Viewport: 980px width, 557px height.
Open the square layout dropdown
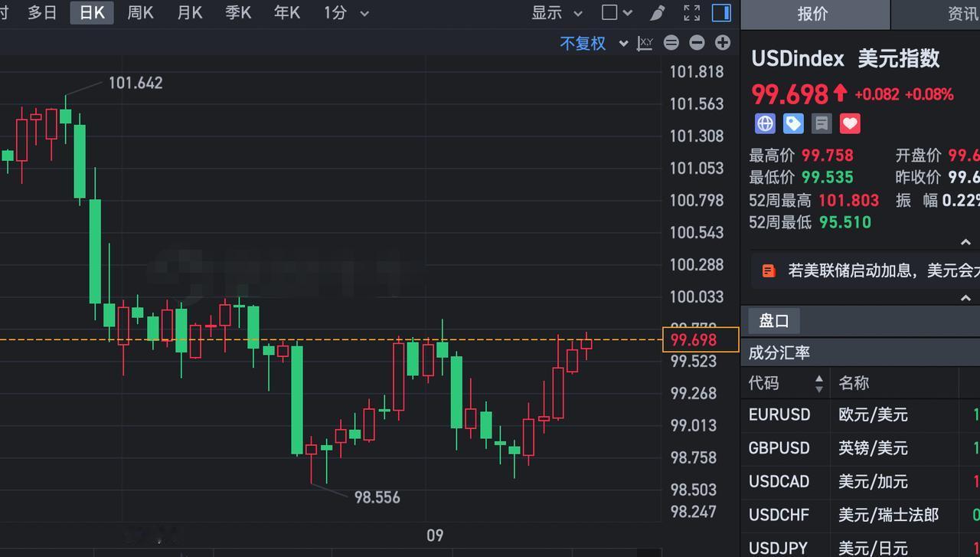617,12
